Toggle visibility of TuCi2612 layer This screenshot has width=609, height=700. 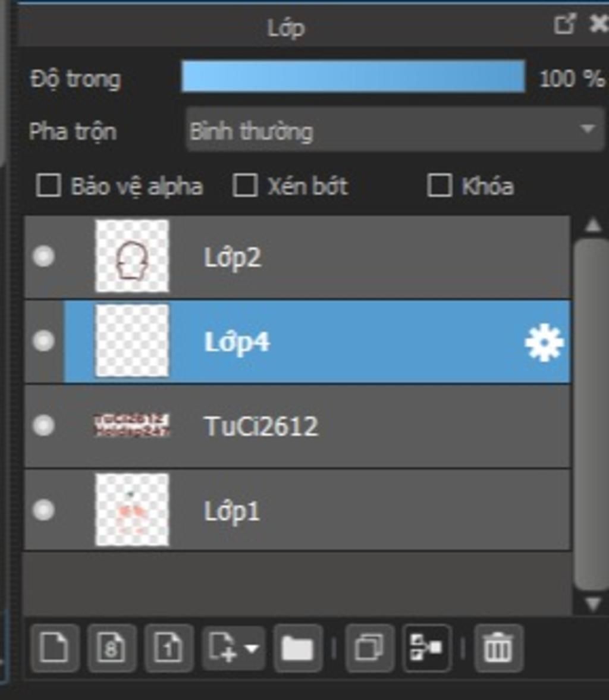coord(43,425)
